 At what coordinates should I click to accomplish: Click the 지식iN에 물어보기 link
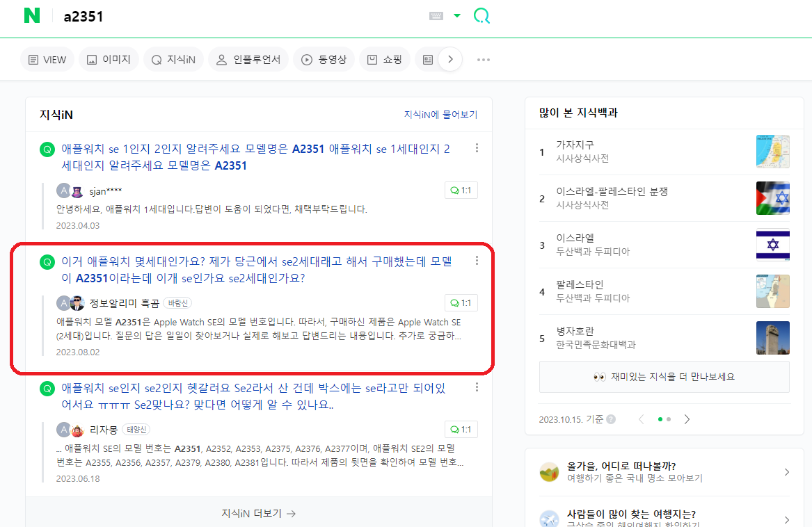440,115
